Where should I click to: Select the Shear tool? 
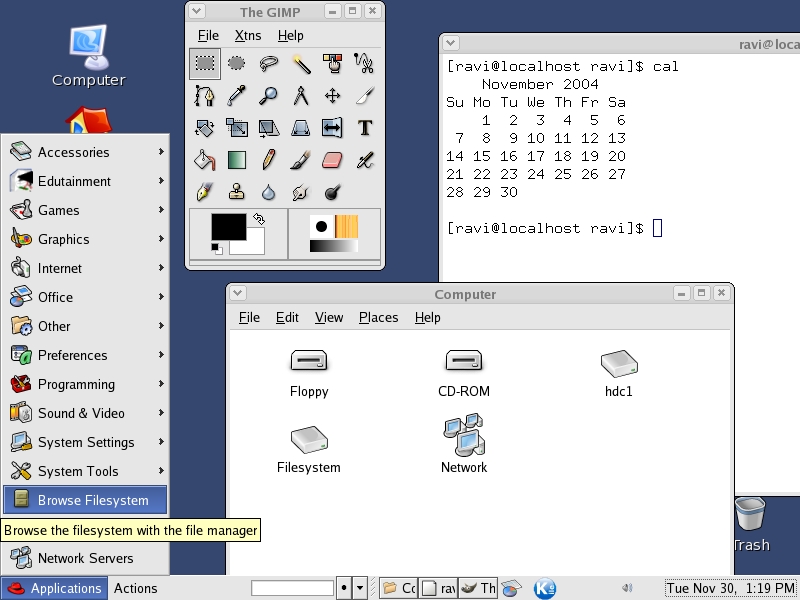coord(269,128)
